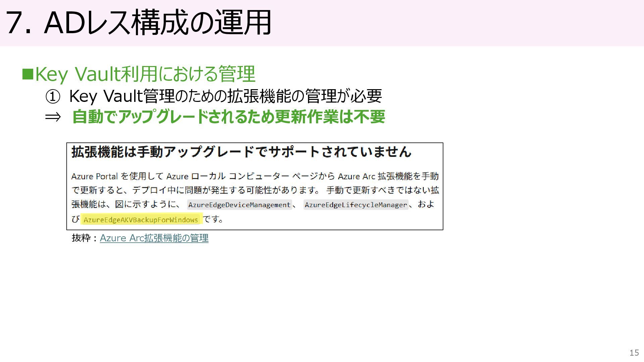Click the text 手動で更新すべきではない拡 in the paragraph
The image size is (644, 362).
click(x=382, y=190)
